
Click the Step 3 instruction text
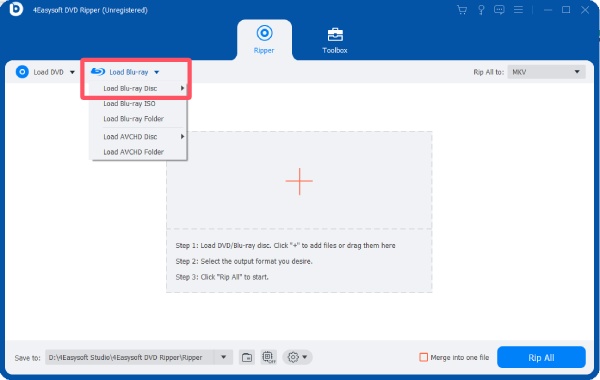(222, 277)
